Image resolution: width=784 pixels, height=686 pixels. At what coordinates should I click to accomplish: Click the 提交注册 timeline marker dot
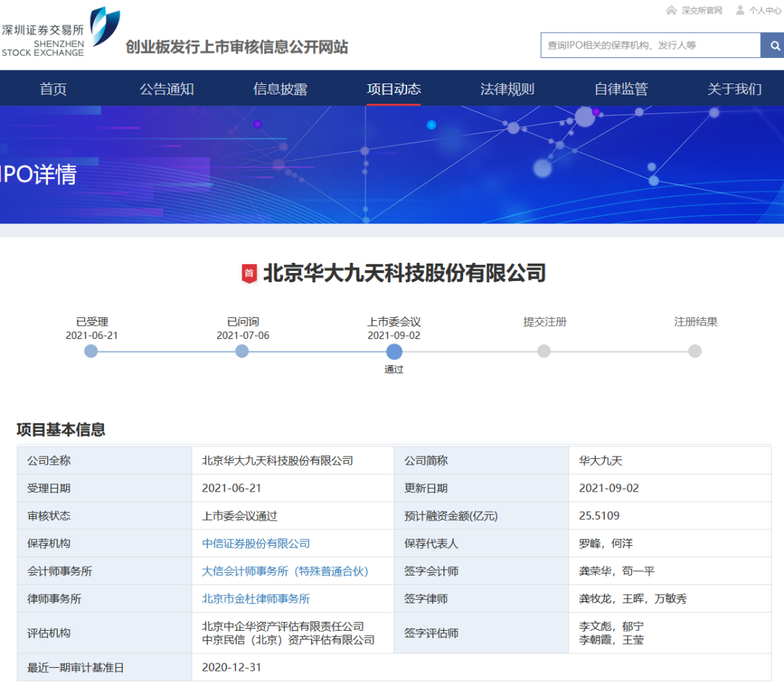544,351
